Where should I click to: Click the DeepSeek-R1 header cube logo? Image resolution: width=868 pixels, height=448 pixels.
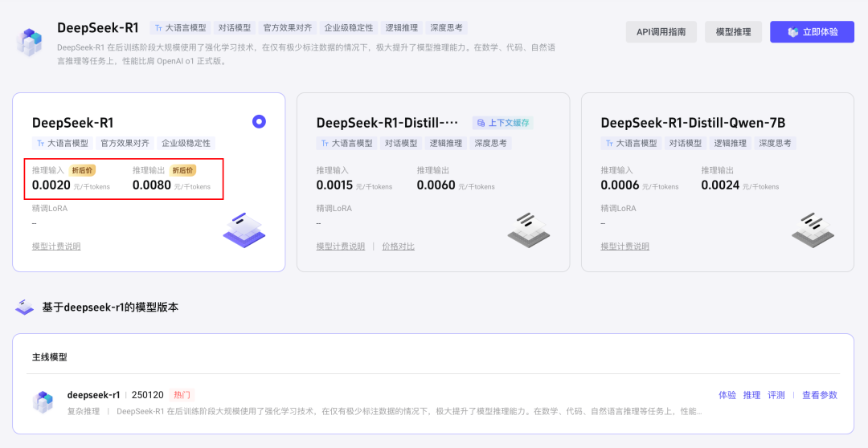[30, 42]
